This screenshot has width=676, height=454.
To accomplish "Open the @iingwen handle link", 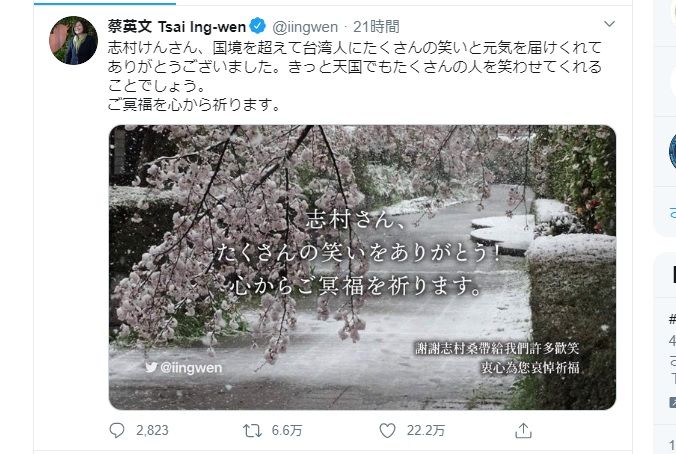I will click(x=305, y=27).
